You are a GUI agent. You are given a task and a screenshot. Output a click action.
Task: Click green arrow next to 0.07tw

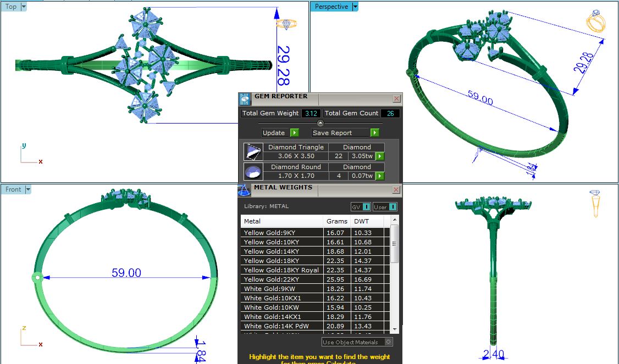(x=379, y=176)
